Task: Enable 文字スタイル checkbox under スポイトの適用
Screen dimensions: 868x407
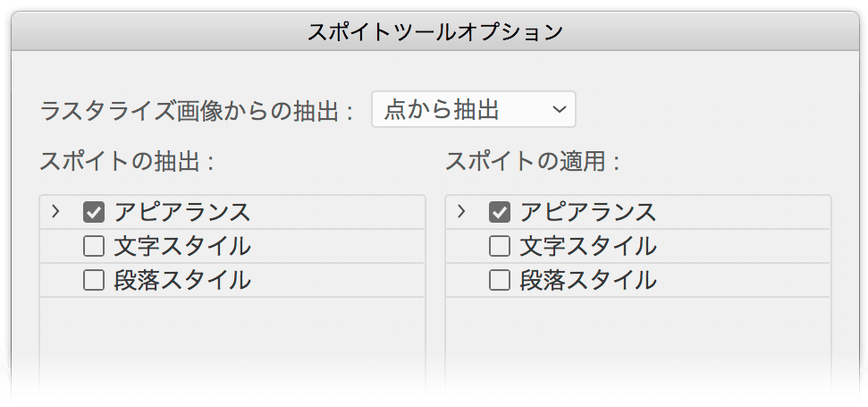Action: 500,246
